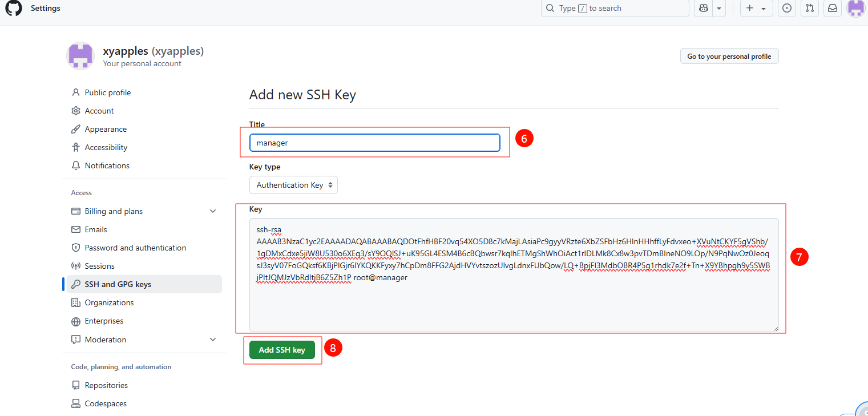Click the xyapples profile avatar

click(x=80, y=56)
